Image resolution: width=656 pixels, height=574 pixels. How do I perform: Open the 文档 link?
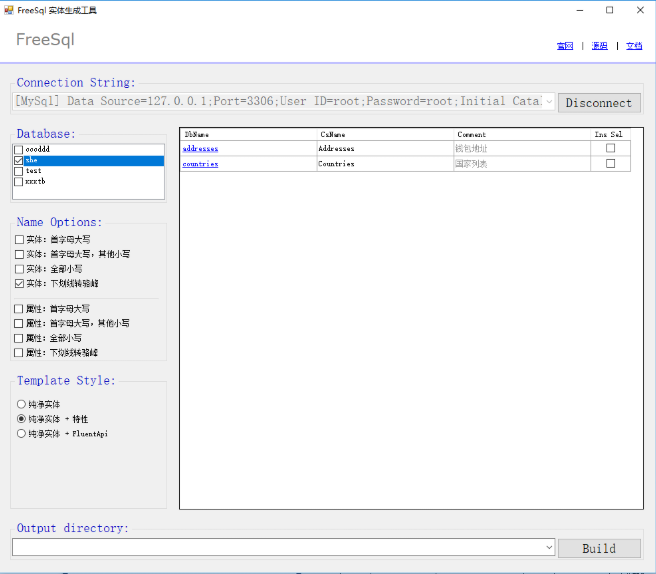click(x=634, y=46)
